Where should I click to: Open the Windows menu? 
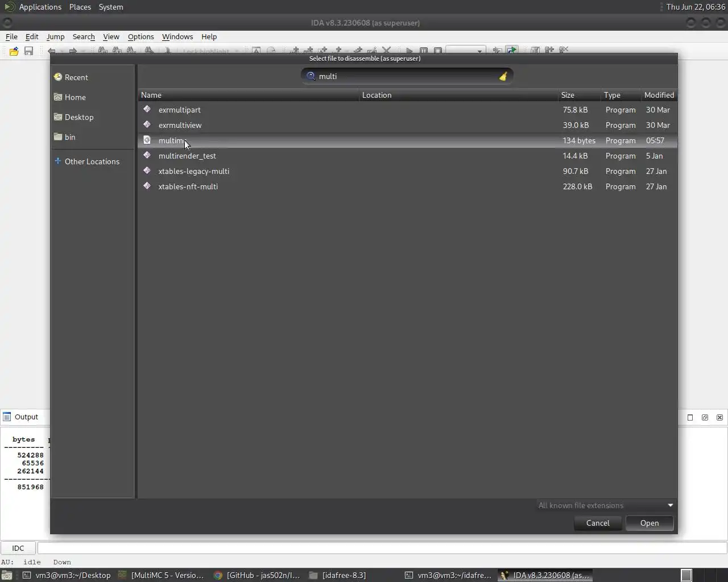pyautogui.click(x=177, y=36)
